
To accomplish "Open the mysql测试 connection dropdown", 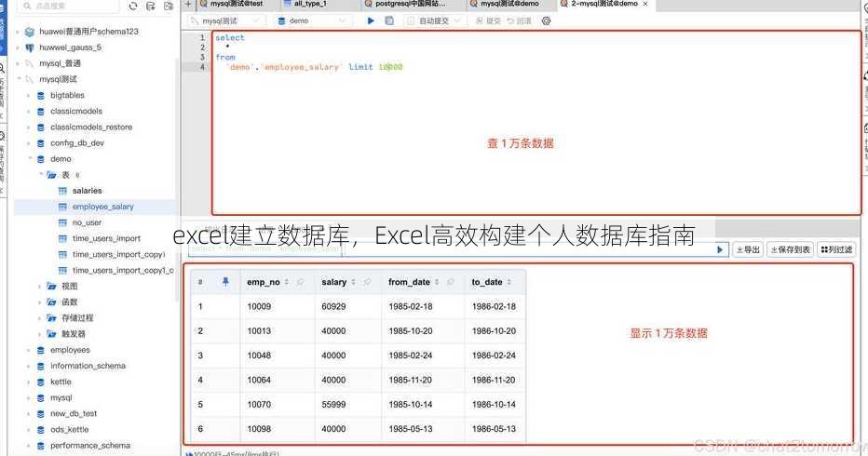I will 225,20.
